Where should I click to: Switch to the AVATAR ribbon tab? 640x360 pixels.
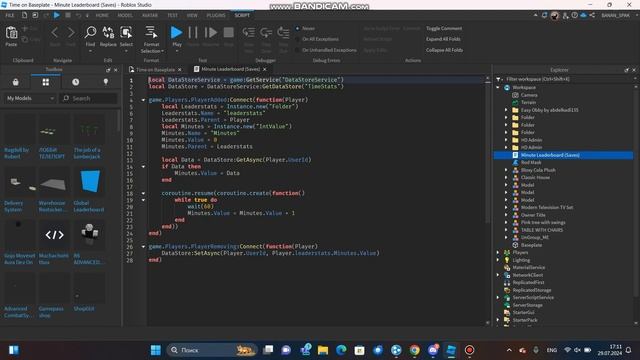click(150, 15)
